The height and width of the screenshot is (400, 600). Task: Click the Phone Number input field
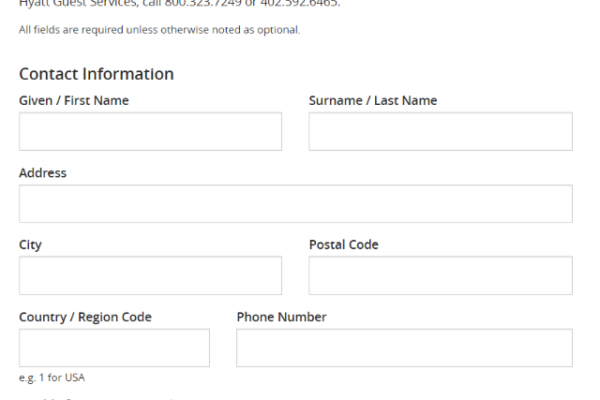[404, 348]
